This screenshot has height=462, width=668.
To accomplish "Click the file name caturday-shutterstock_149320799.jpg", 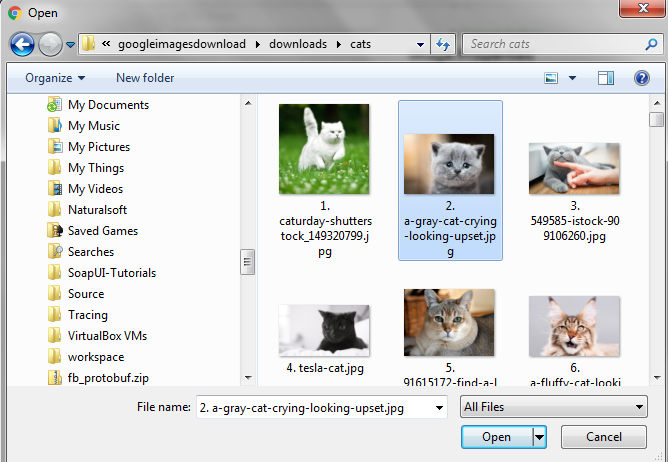I will pyautogui.click(x=325, y=229).
